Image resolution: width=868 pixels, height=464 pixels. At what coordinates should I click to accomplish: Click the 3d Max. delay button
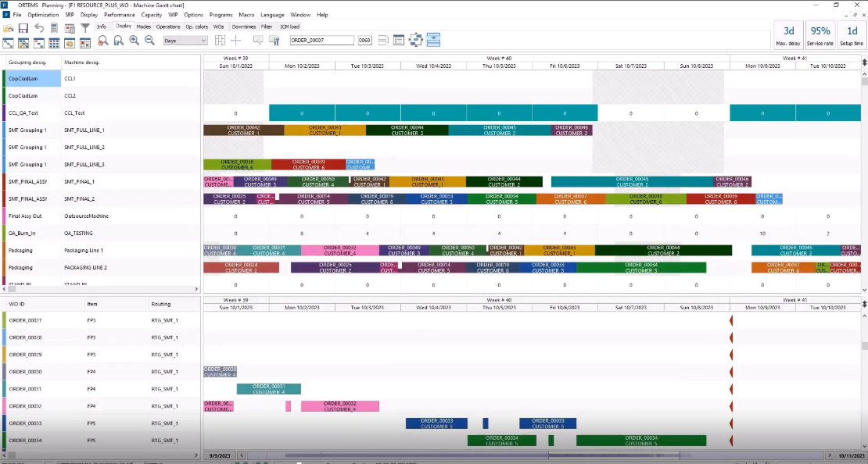[x=787, y=35]
